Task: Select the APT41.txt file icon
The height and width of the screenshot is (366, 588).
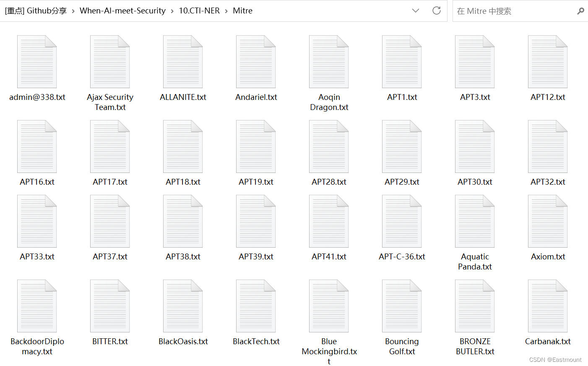Action: tap(329, 221)
